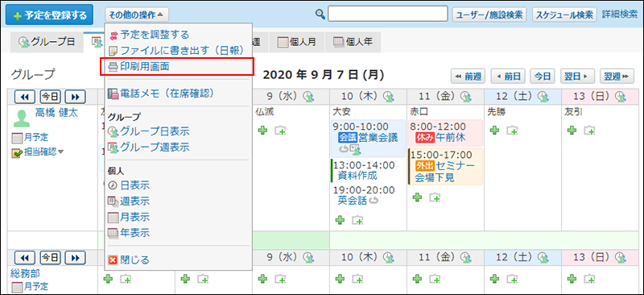Jump to next week with 翌週
The height and width of the screenshot is (295, 644).
click(x=617, y=76)
